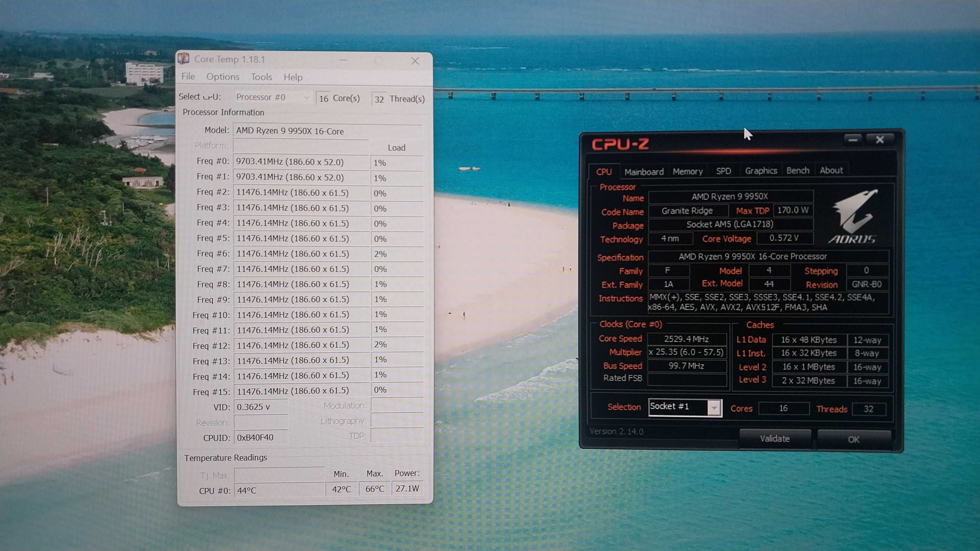The width and height of the screenshot is (980, 551).
Task: Click the AORUS logo in CPU-Z
Action: coord(854,217)
